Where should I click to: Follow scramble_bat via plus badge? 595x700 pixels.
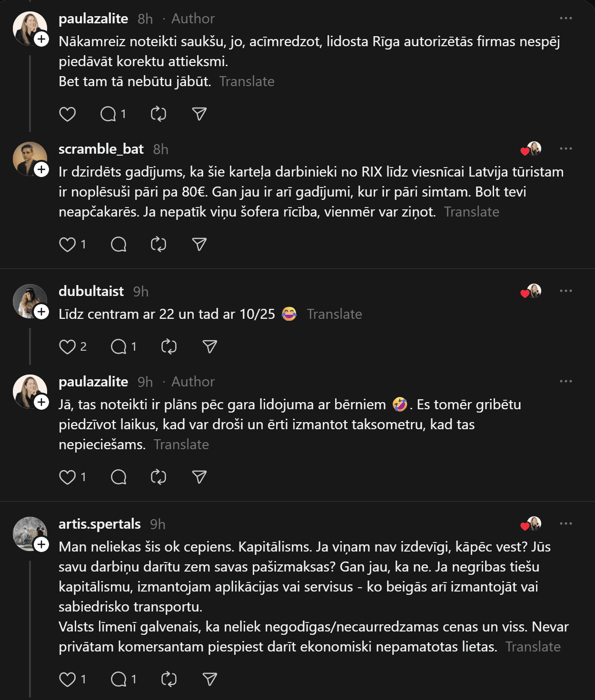click(42, 169)
